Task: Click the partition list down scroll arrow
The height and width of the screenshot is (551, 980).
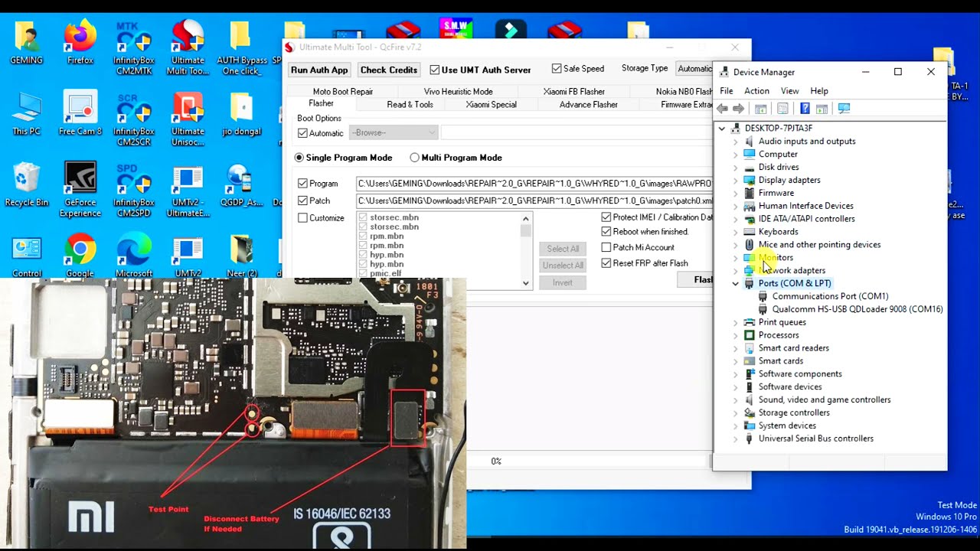Action: pos(525,282)
